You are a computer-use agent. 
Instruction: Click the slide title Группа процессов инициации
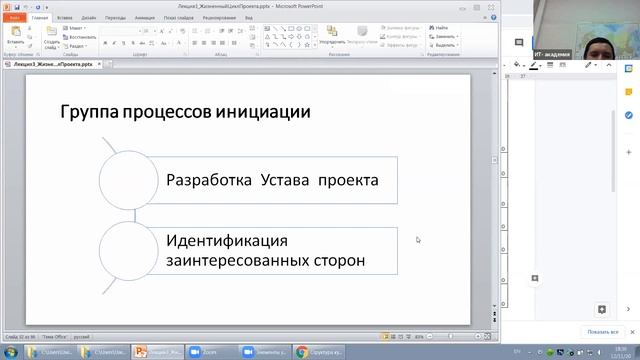185,111
